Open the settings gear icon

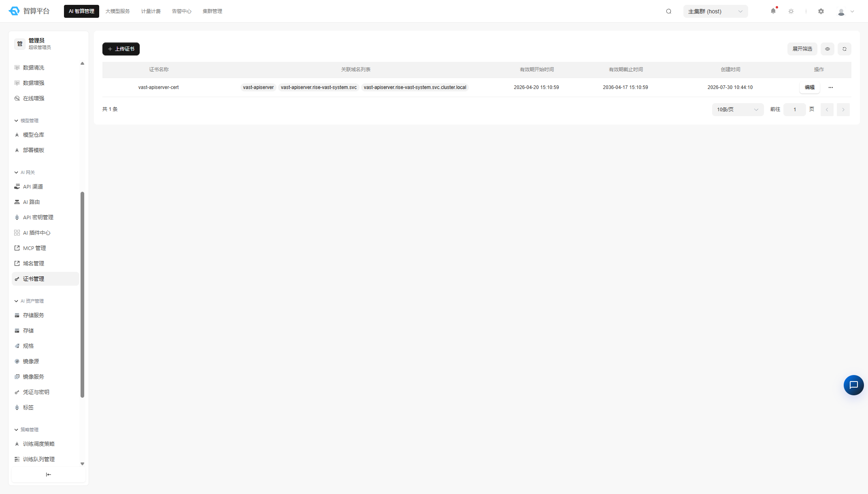click(x=821, y=11)
